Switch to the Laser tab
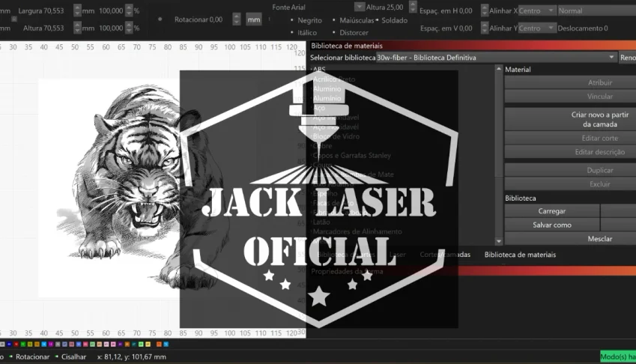Viewport: 636px width, 364px height. (398, 255)
